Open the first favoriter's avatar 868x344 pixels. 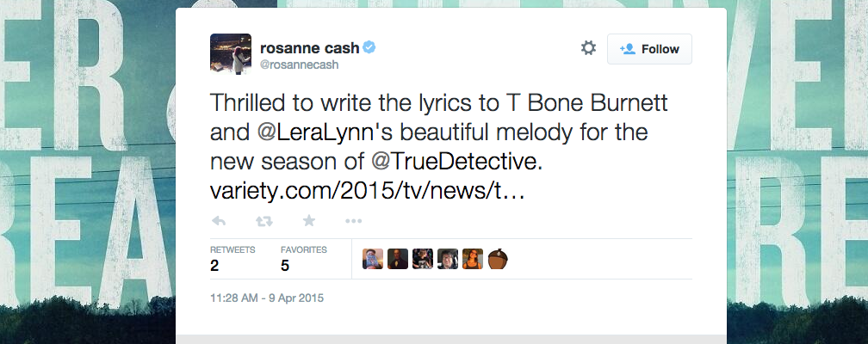point(373,259)
